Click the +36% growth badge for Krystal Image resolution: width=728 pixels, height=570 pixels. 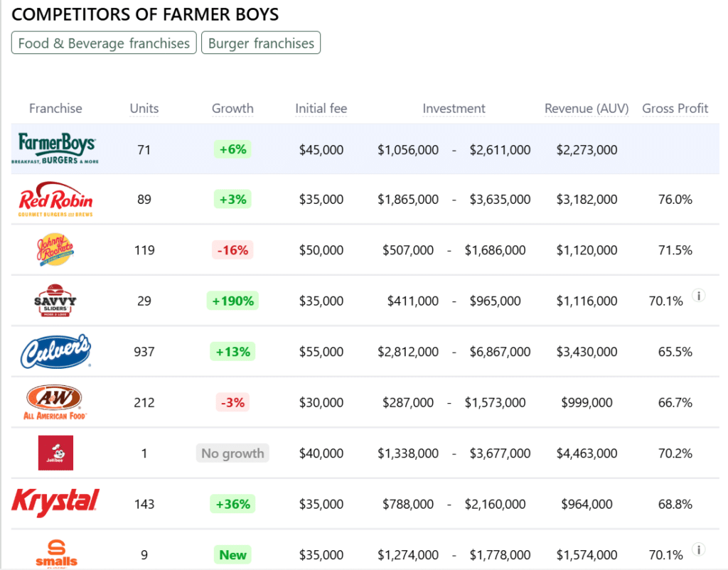point(232,504)
